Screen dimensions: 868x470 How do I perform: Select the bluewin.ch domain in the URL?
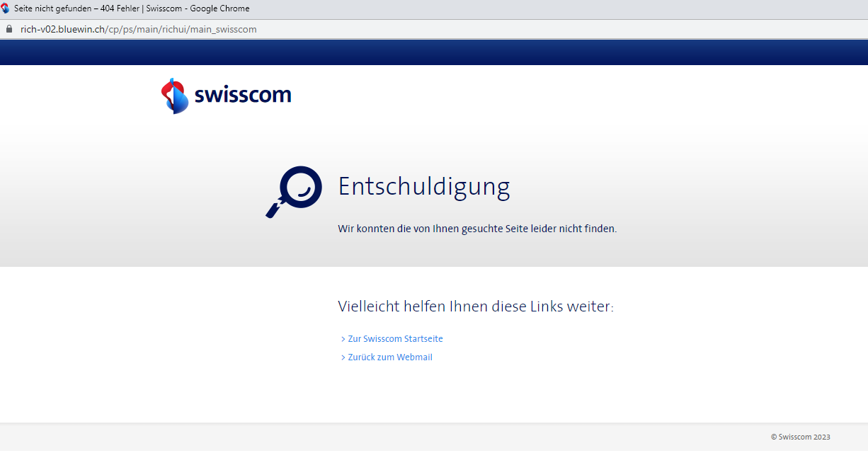(81, 29)
